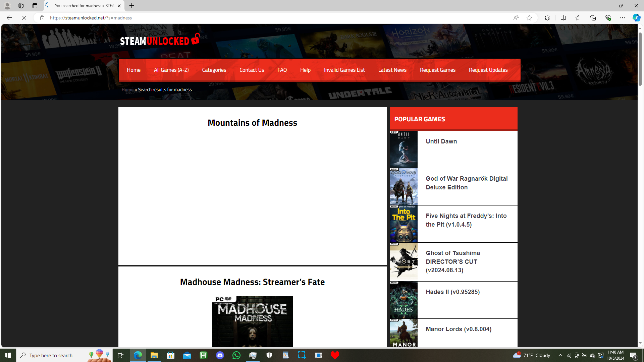This screenshot has width=644, height=362.
Task: Select All Games (A-Z) menu item
Action: point(171,70)
